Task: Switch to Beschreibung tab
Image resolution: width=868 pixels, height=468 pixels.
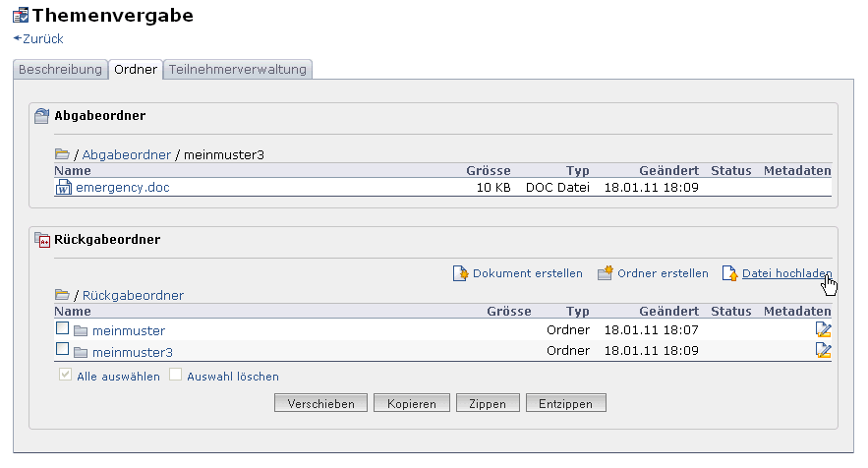Action: point(60,70)
